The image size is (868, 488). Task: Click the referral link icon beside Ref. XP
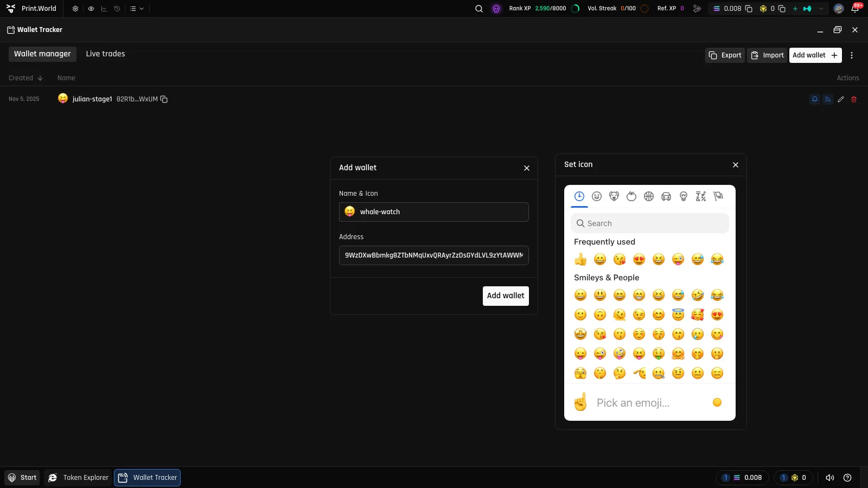tap(697, 9)
